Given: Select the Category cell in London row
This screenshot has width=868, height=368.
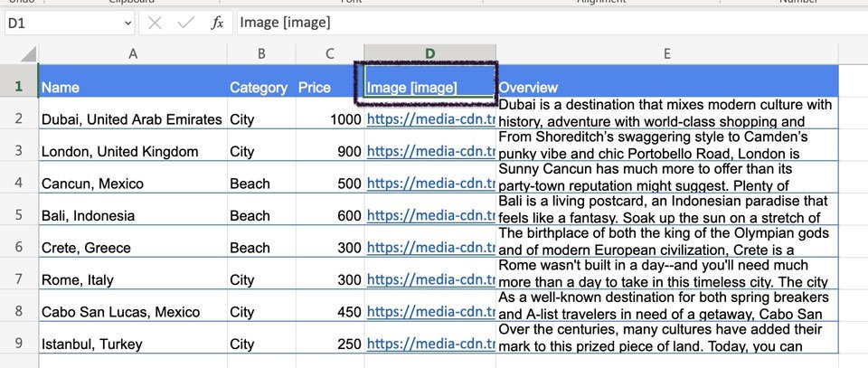Looking at the screenshot, I should pyautogui.click(x=261, y=146).
